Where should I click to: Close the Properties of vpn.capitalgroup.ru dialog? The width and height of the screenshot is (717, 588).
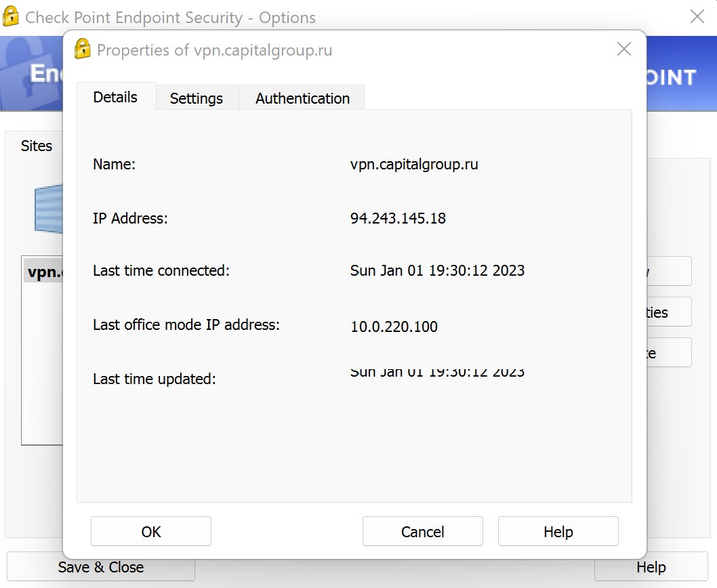(x=624, y=49)
